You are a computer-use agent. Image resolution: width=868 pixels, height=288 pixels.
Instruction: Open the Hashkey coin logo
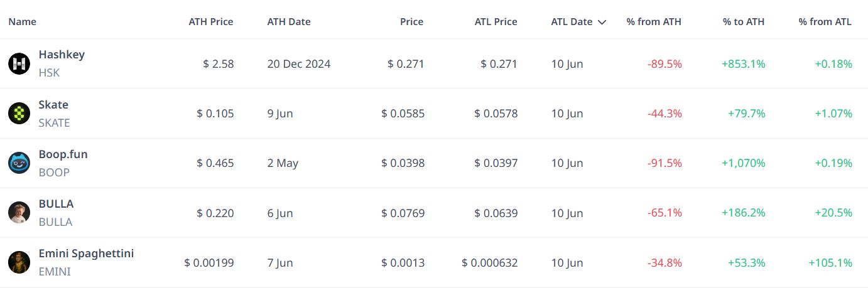coord(19,63)
